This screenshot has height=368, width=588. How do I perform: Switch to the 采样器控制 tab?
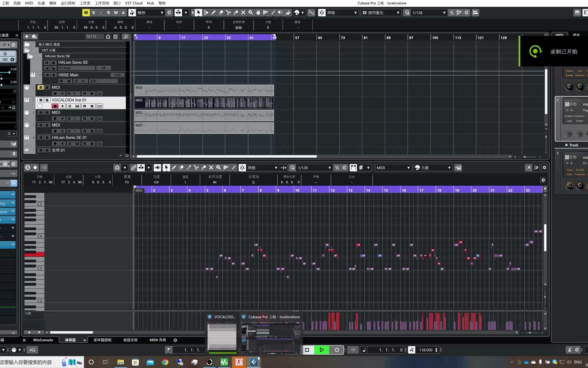102,340
